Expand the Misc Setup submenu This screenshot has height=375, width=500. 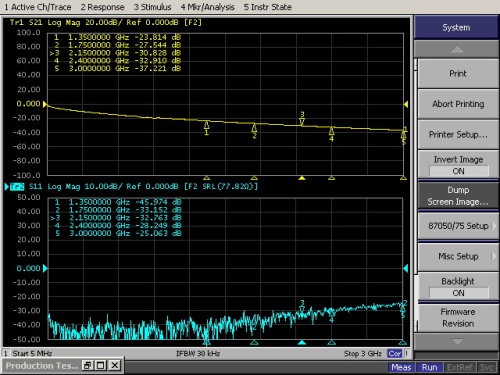click(x=458, y=256)
